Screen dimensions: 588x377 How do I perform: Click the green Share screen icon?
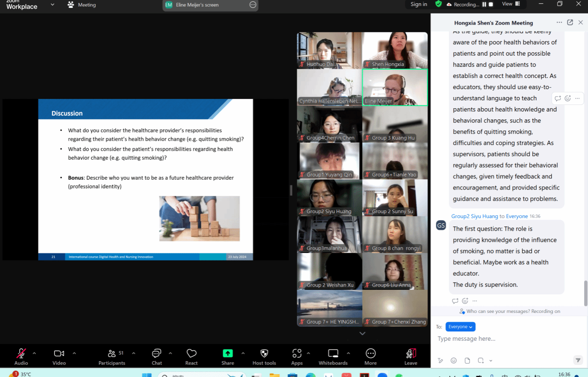point(228,354)
